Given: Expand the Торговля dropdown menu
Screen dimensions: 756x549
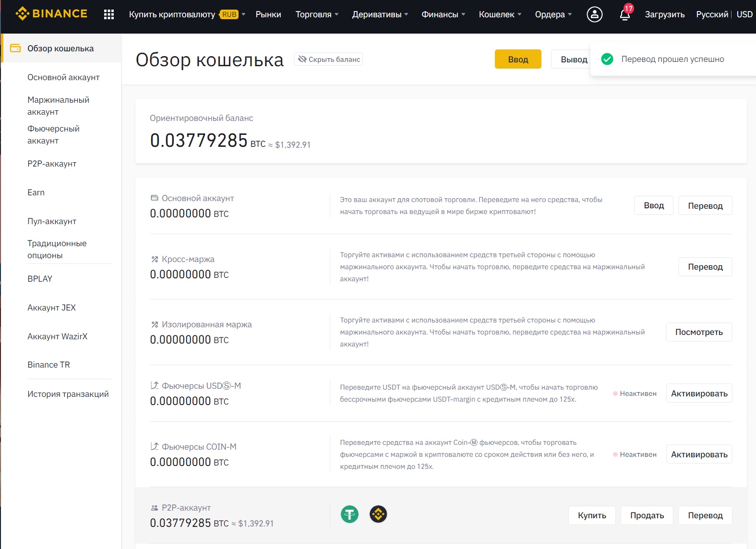Looking at the screenshot, I should [x=317, y=14].
